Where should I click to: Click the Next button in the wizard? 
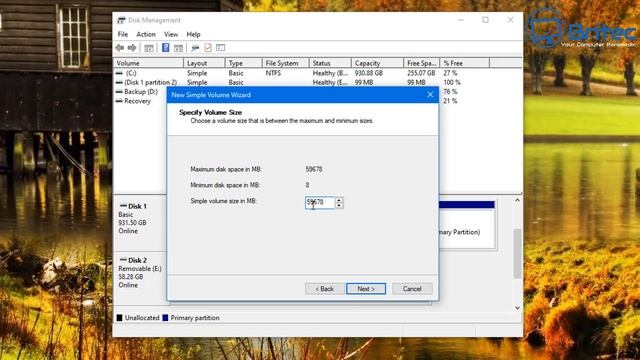(366, 289)
